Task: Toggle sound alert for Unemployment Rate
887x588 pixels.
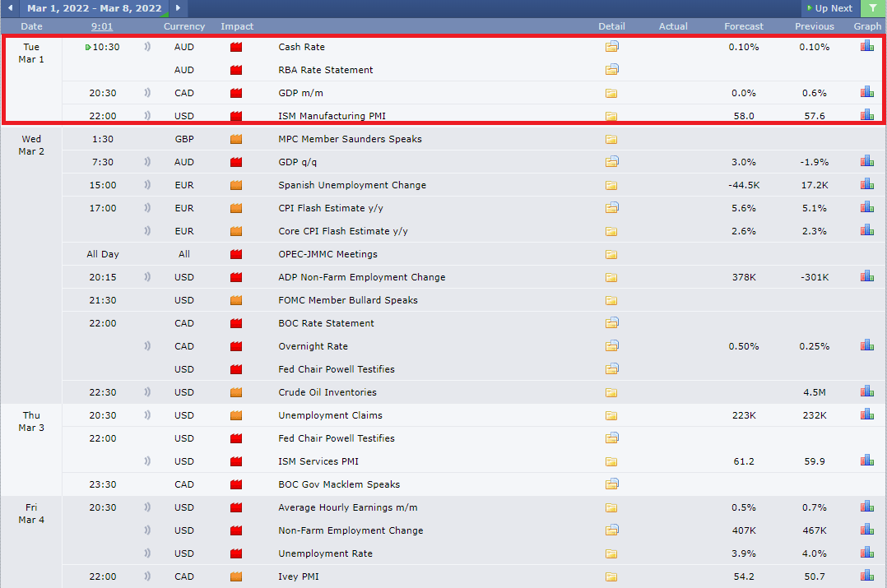Action: [147, 553]
